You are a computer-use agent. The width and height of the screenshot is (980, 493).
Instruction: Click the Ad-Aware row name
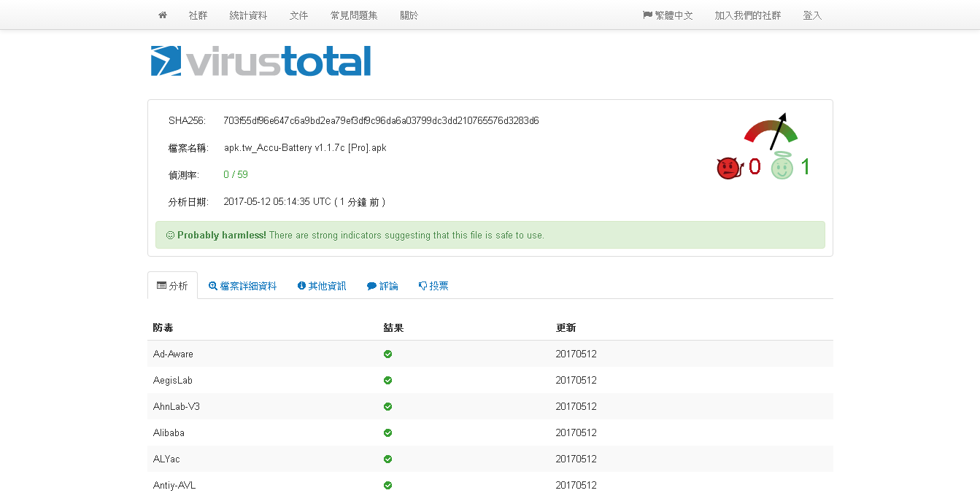coord(173,354)
